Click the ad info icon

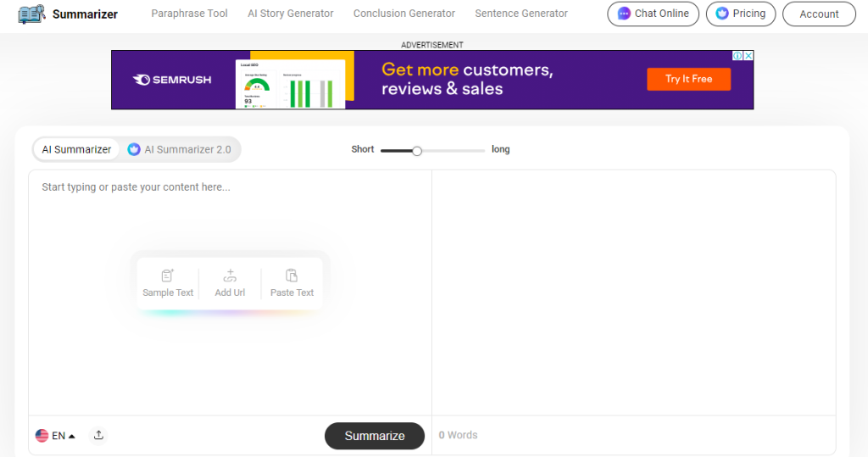[x=737, y=55]
